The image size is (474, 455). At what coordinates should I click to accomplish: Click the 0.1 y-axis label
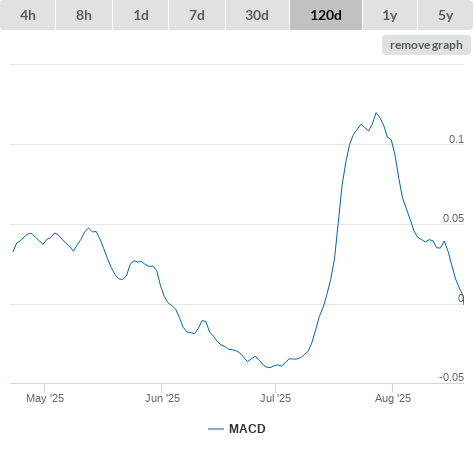pyautogui.click(x=456, y=139)
